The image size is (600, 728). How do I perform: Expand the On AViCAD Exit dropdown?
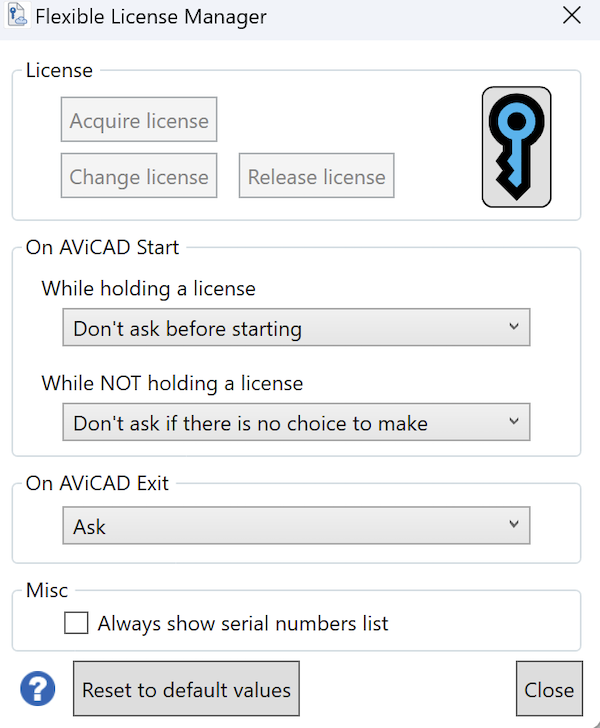296,526
